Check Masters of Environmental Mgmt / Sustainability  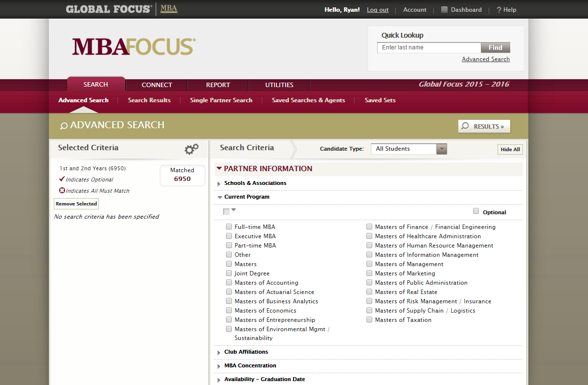click(x=229, y=329)
